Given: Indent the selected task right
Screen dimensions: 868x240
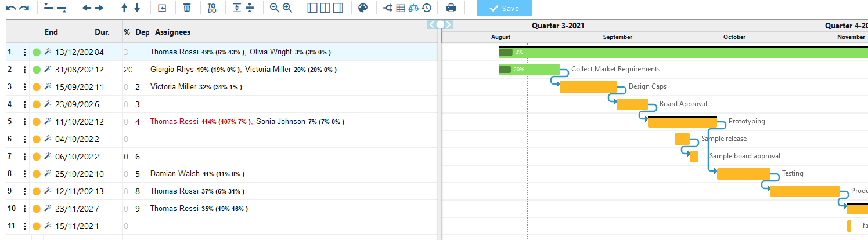Looking at the screenshot, I should point(99,8).
